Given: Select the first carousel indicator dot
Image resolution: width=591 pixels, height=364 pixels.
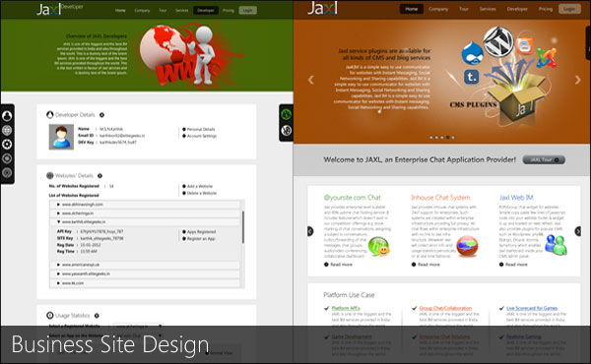Looking at the screenshot, I should (431, 138).
